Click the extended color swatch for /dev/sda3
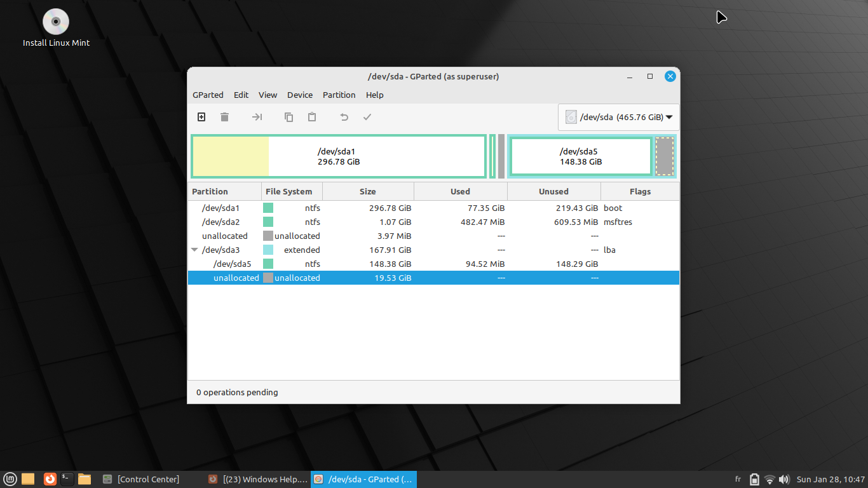The image size is (868, 488). pyautogui.click(x=268, y=250)
